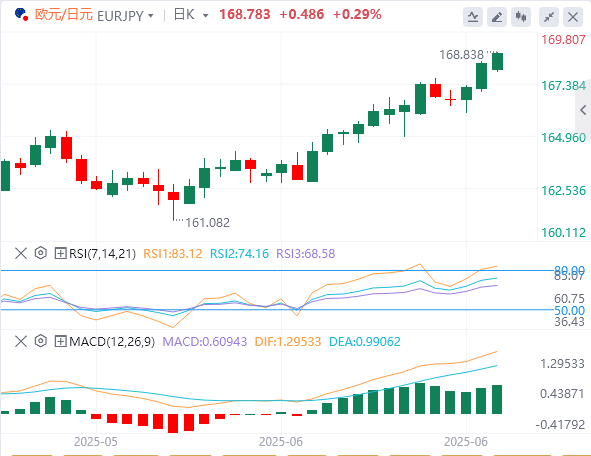
Task: Open the candlestick indicator icon
Action: pyautogui.click(x=521, y=17)
